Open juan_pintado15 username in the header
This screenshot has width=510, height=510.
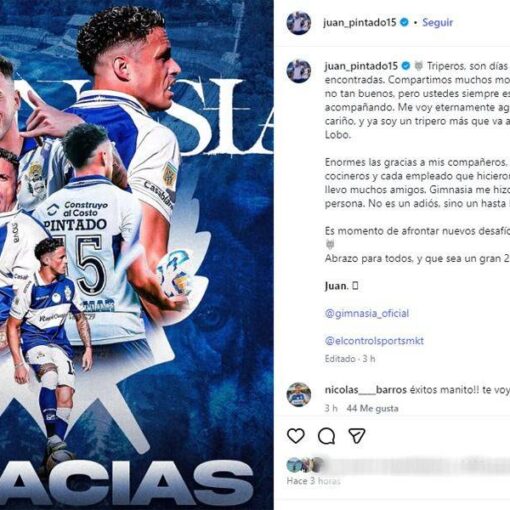tap(360, 22)
